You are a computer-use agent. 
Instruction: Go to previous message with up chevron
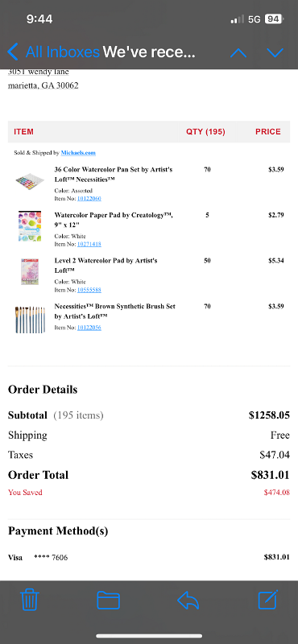(238, 52)
